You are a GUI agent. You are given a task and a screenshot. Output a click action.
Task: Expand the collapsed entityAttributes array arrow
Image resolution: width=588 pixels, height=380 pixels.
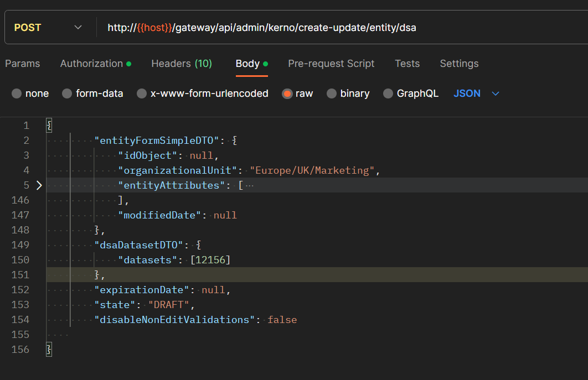(x=39, y=185)
